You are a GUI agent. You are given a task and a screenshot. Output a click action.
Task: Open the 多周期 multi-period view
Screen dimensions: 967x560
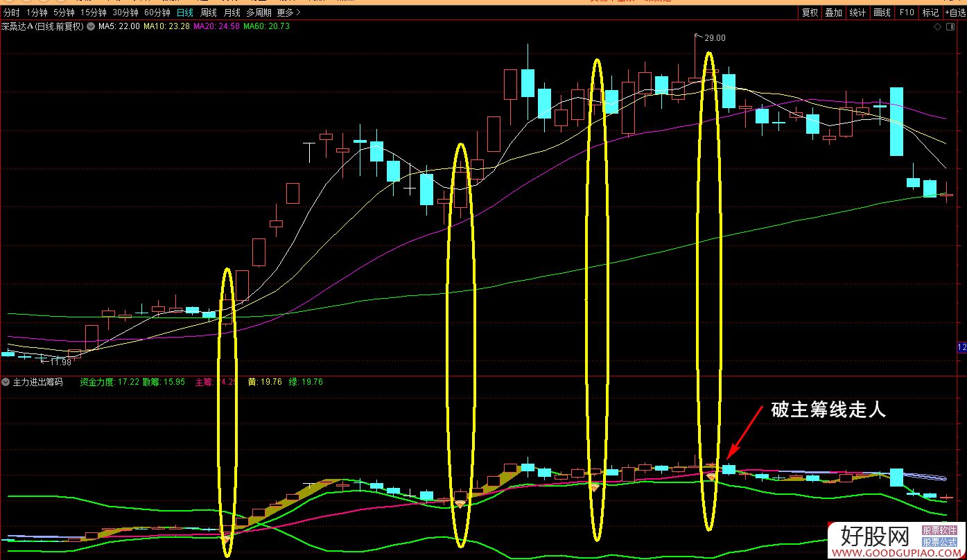coord(259,12)
